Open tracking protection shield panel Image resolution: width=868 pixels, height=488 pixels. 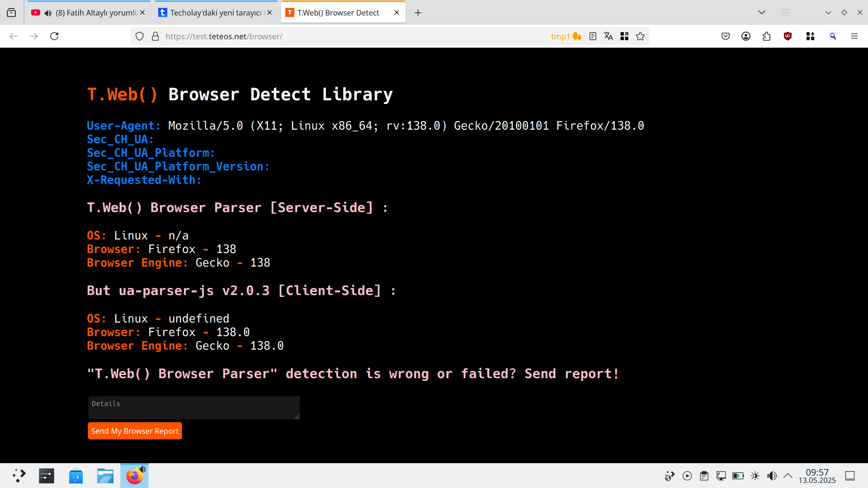coord(140,36)
